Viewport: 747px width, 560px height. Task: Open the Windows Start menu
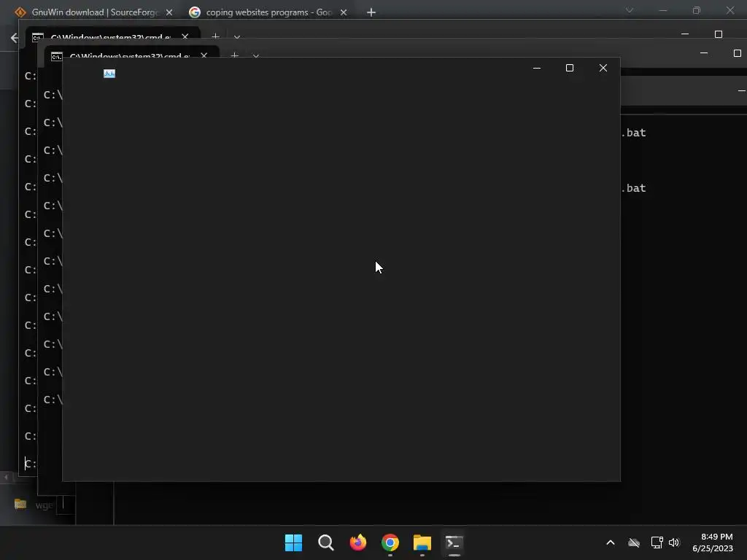click(293, 542)
